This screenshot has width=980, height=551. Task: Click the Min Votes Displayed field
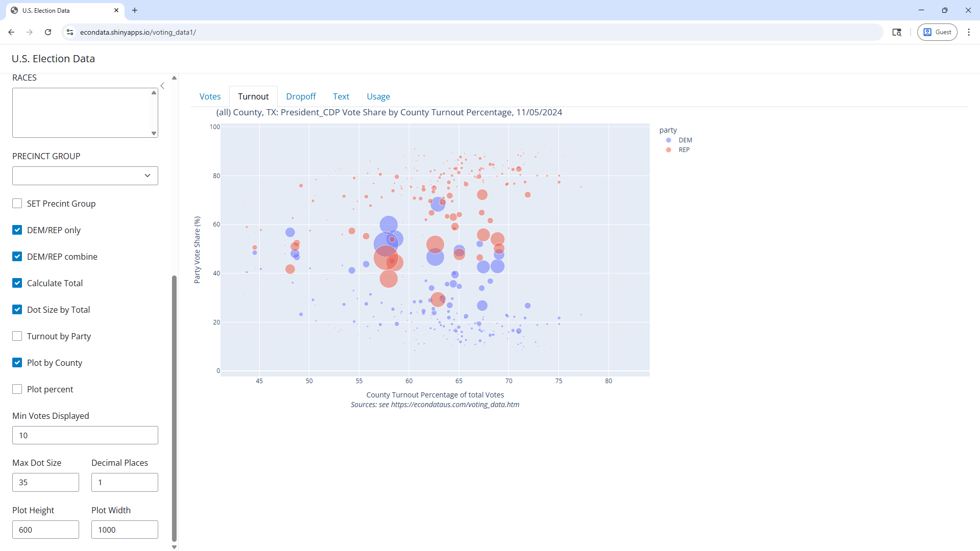pos(85,435)
